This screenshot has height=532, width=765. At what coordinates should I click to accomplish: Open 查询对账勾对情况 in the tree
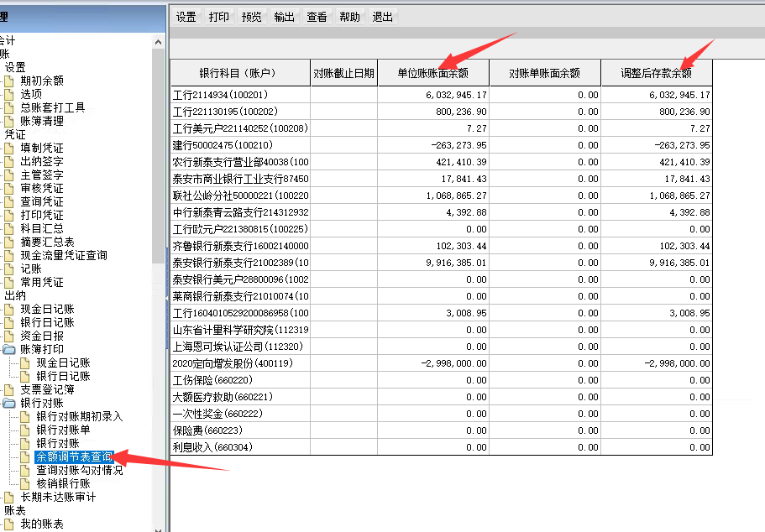coord(80,470)
